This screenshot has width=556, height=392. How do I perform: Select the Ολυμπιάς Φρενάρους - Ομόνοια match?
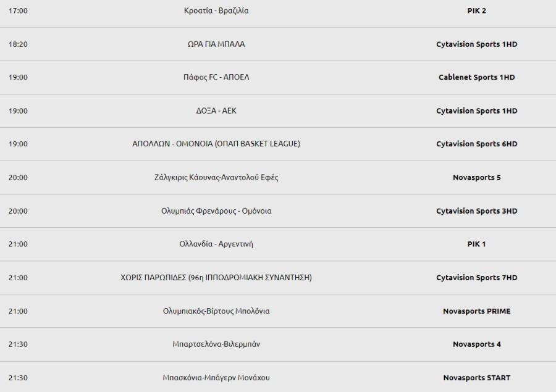(x=216, y=211)
